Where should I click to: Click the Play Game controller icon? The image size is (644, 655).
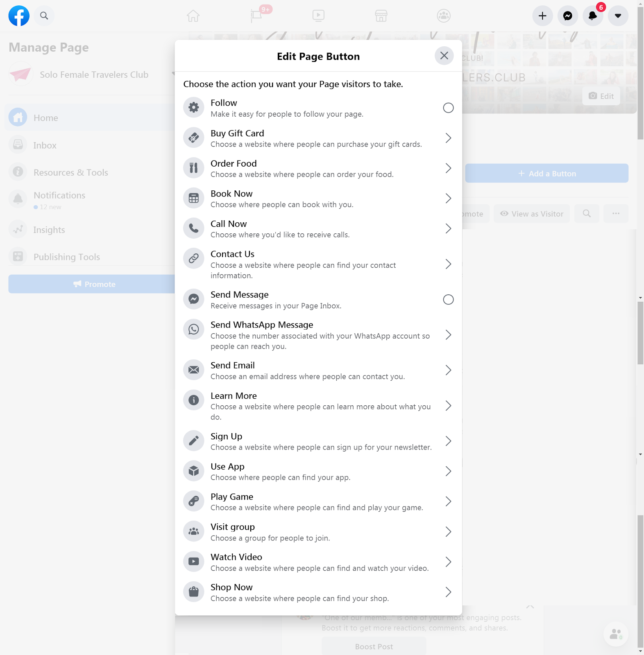tap(194, 501)
